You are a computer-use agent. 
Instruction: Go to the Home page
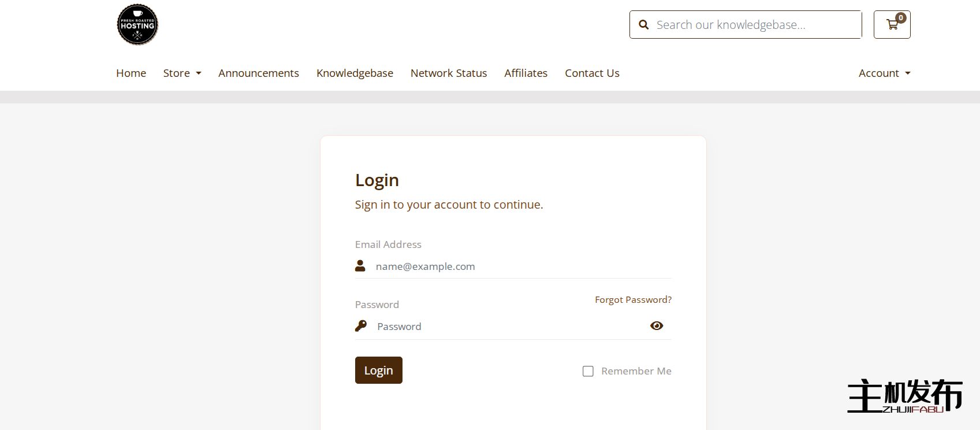131,73
